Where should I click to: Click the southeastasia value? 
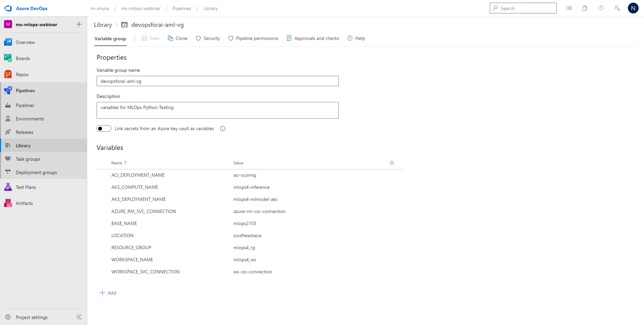[x=247, y=236]
